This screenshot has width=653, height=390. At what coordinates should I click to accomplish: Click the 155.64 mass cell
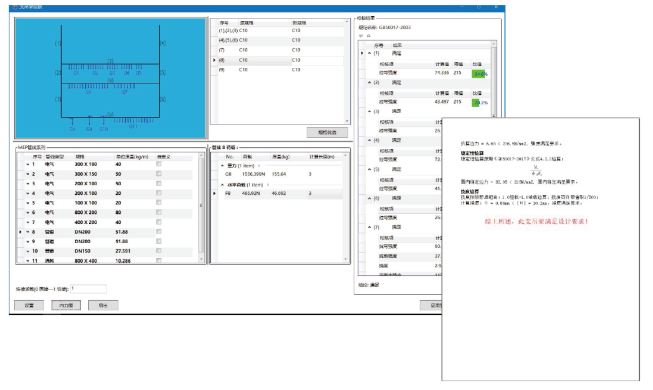(x=279, y=174)
